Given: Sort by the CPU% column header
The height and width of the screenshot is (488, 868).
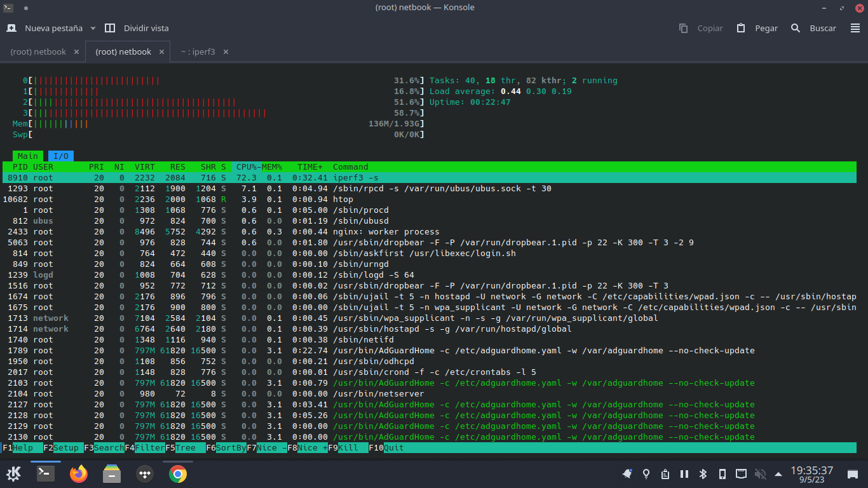Looking at the screenshot, I should coord(247,166).
